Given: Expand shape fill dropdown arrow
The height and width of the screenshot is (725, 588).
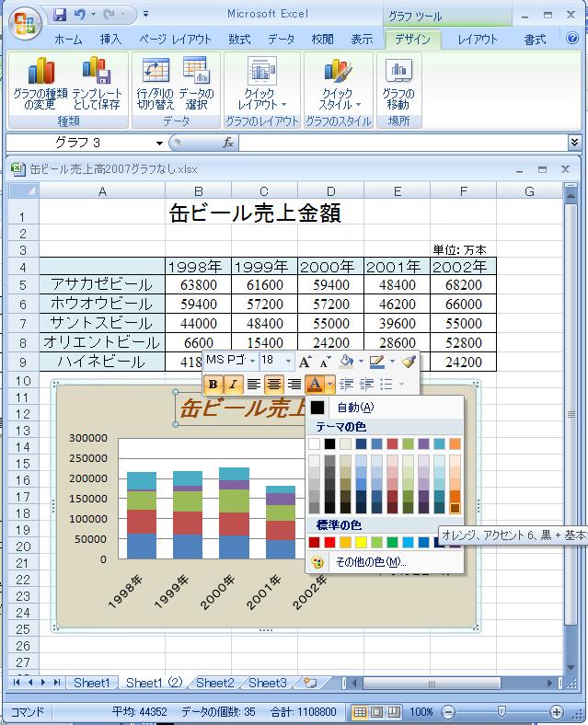Looking at the screenshot, I should coord(361,362).
